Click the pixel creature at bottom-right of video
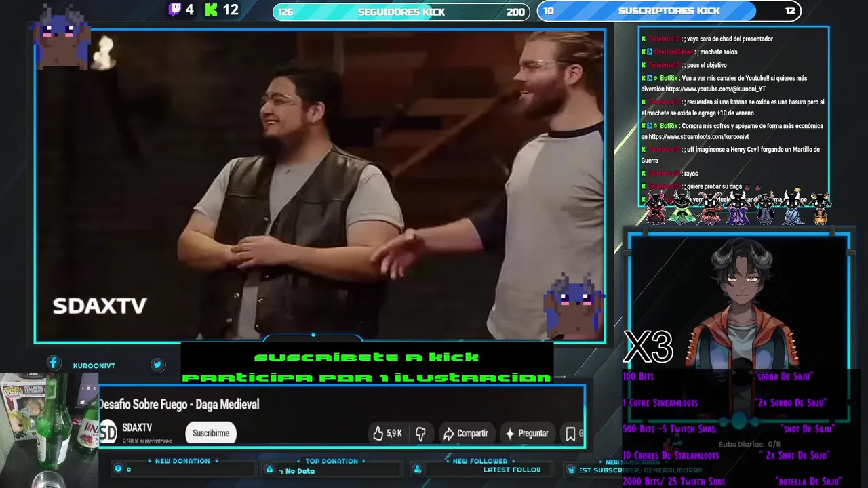The image size is (868, 488). coord(574,306)
